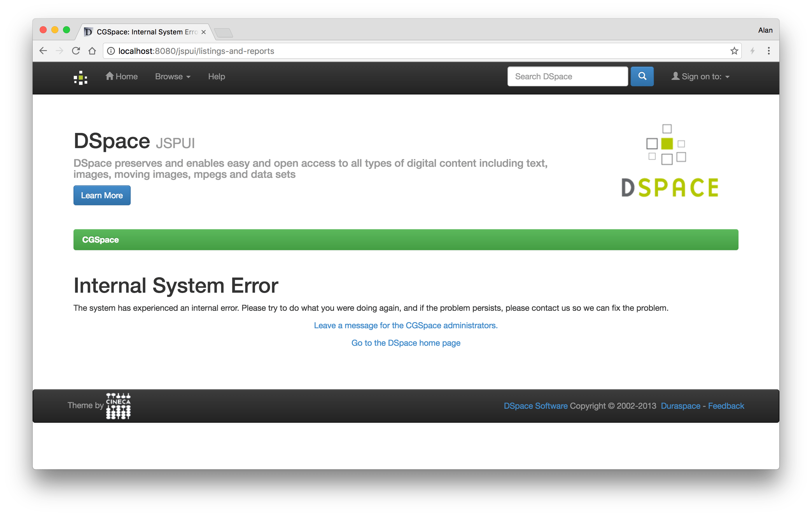
Task: Close the CGSpace Internal System Error tab
Action: point(204,32)
